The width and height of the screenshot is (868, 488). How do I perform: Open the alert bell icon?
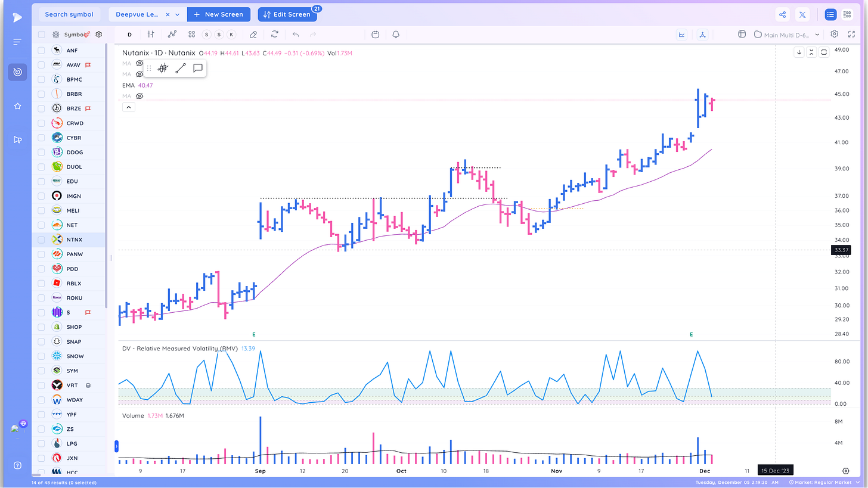[396, 35]
